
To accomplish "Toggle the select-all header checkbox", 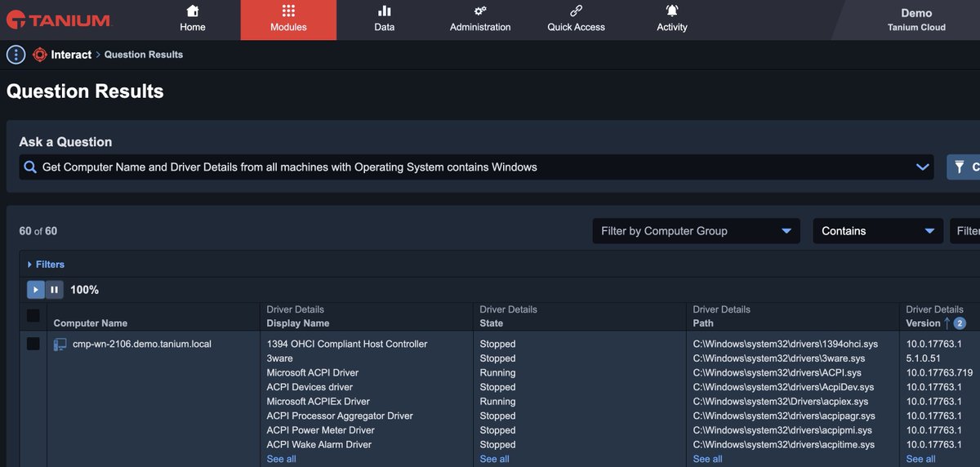I will tap(33, 315).
